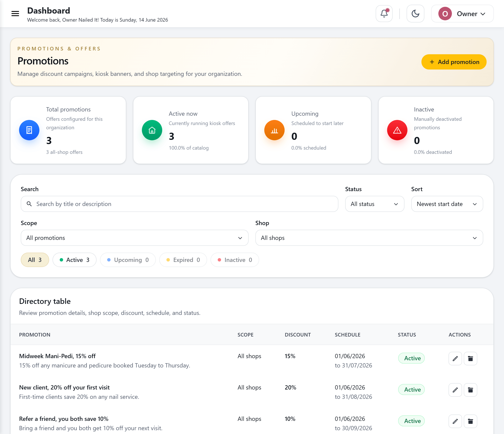Click the ACTIONS column header
This screenshot has width=504, height=434.
460,334
